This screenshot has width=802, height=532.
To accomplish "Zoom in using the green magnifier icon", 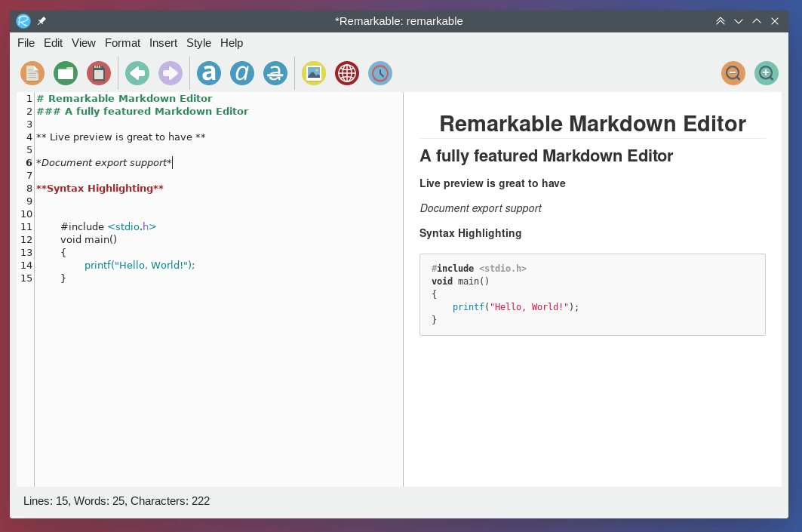I will (x=767, y=73).
